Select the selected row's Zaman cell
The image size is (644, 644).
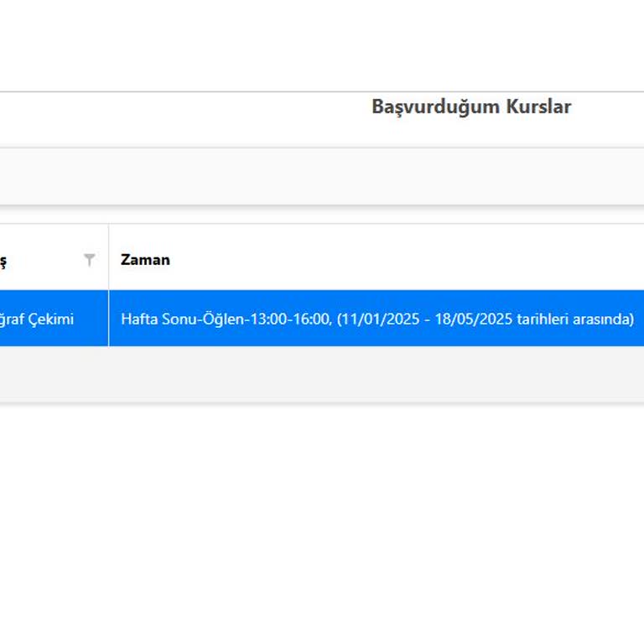point(377,319)
